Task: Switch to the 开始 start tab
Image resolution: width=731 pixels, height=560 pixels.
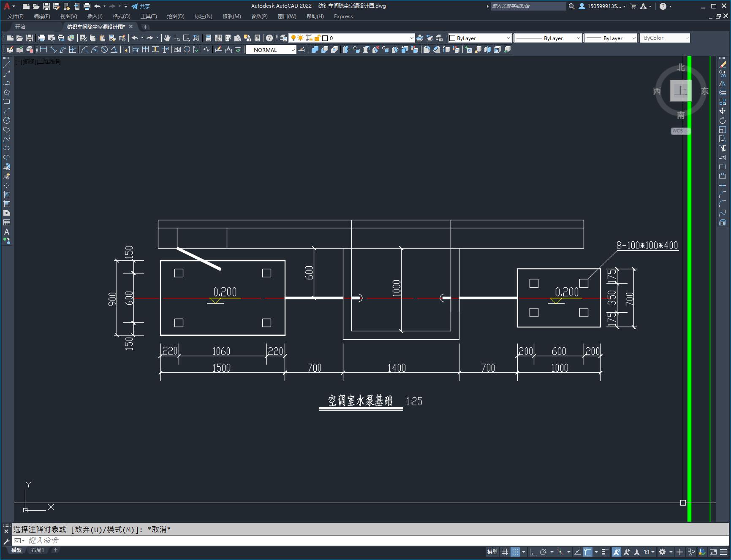Action: (20, 27)
